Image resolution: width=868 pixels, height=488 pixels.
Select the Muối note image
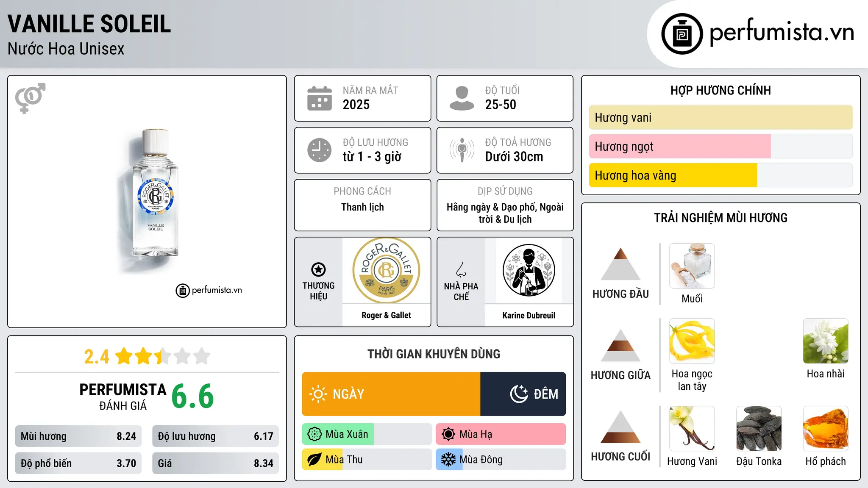tap(692, 266)
